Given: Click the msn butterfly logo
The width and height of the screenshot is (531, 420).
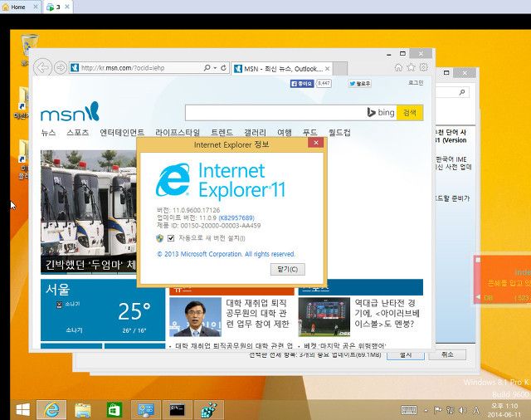Looking at the screenshot, I should point(70,111).
